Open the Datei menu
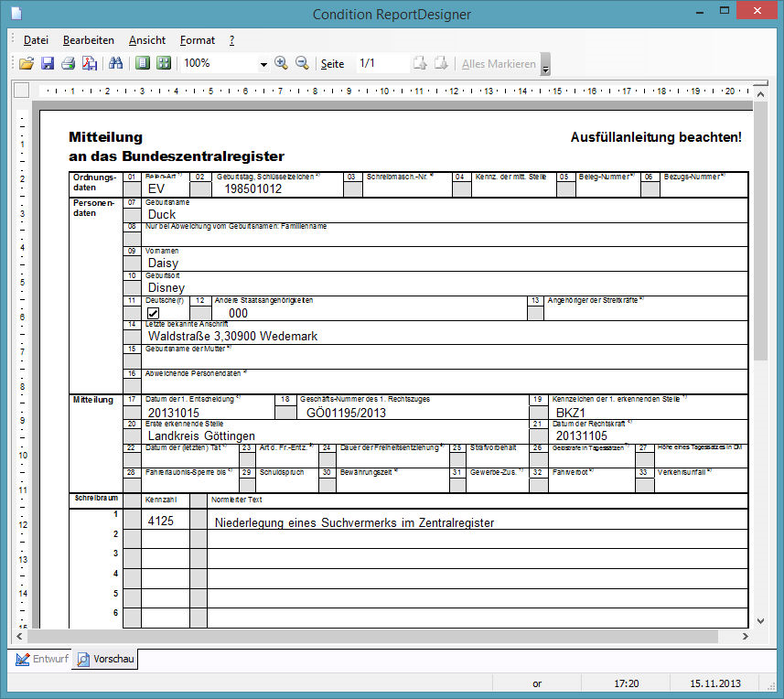The image size is (784, 699). [x=37, y=40]
